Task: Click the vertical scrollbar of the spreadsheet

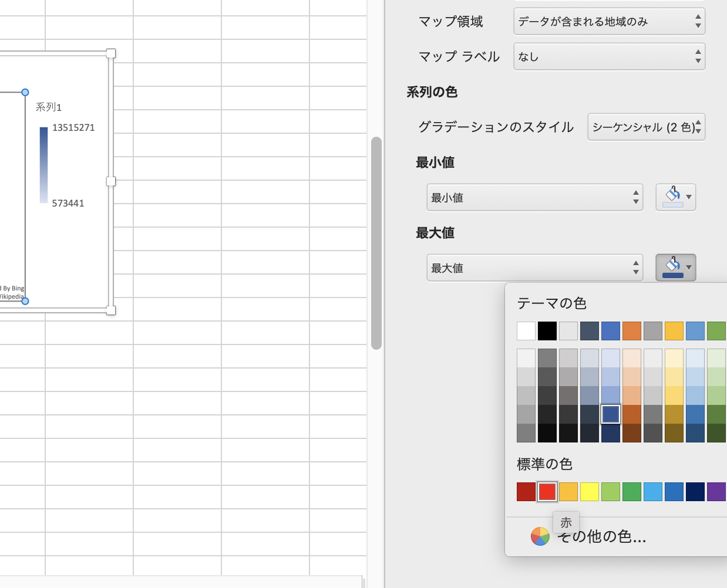Action: pyautogui.click(x=376, y=243)
